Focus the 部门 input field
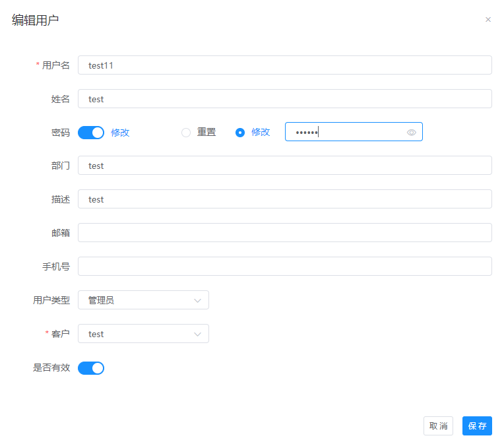The width and height of the screenshot is (504, 446). [284, 166]
